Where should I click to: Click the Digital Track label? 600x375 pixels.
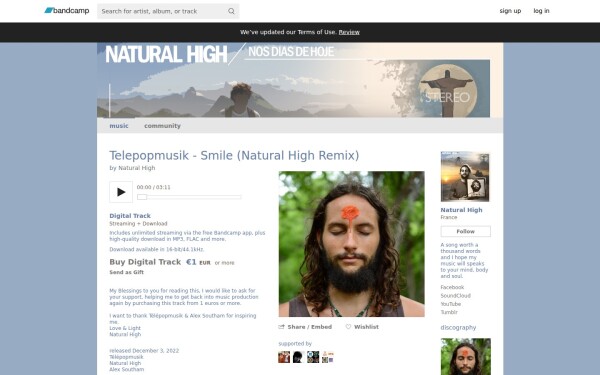pyautogui.click(x=130, y=215)
